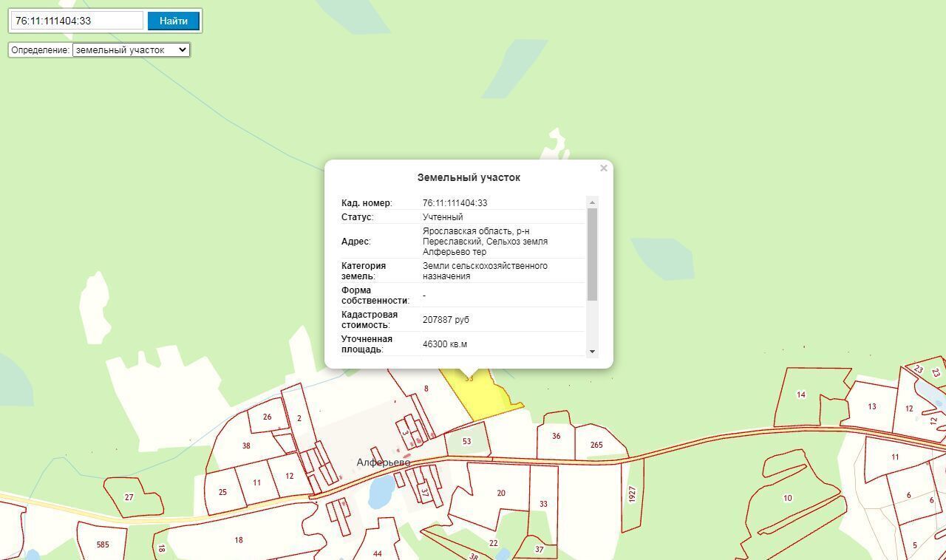Close the Земельный участок popup
Viewport: 946px width, 560px height.
[x=604, y=168]
